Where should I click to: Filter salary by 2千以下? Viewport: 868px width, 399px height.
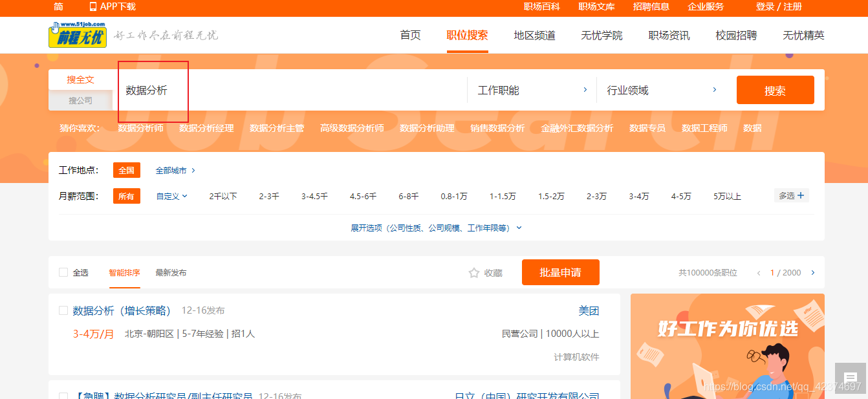pyautogui.click(x=223, y=196)
